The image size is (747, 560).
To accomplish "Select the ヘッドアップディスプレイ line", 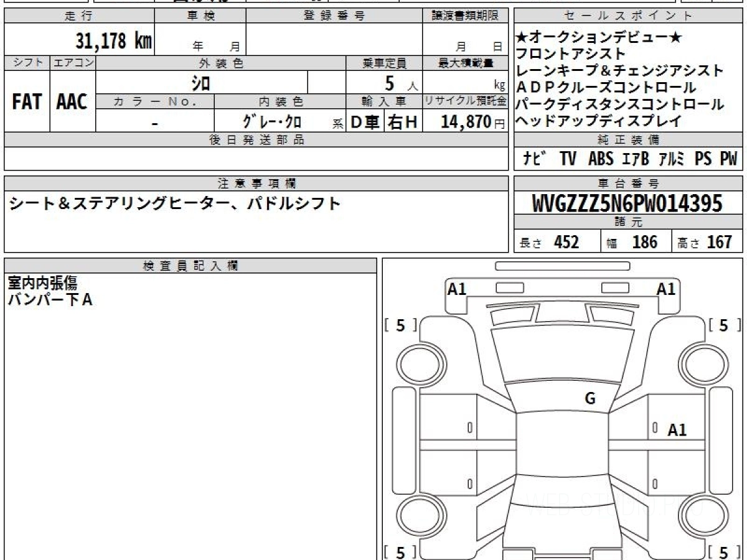I will tap(599, 121).
